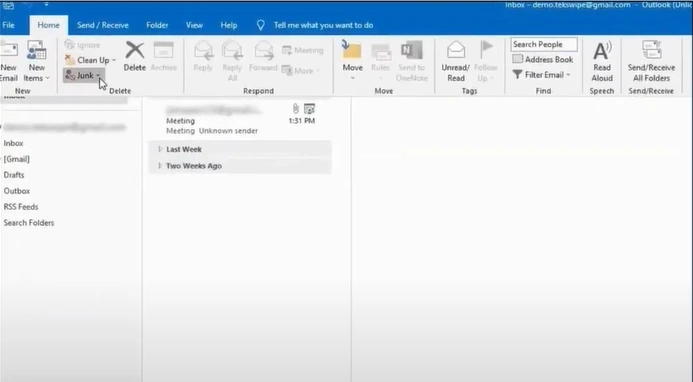Screen dimensions: 693x382
Task: Select the [Gmail] folder
Action: 16,159
